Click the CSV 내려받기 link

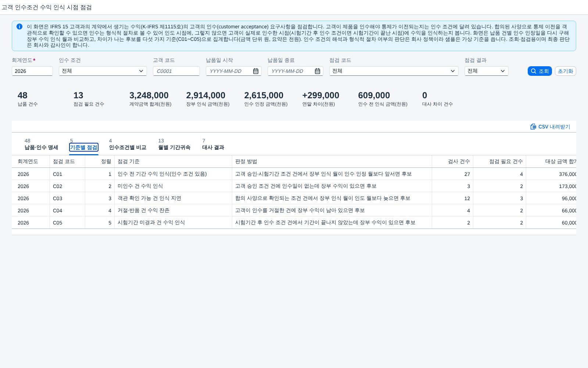coord(550,127)
